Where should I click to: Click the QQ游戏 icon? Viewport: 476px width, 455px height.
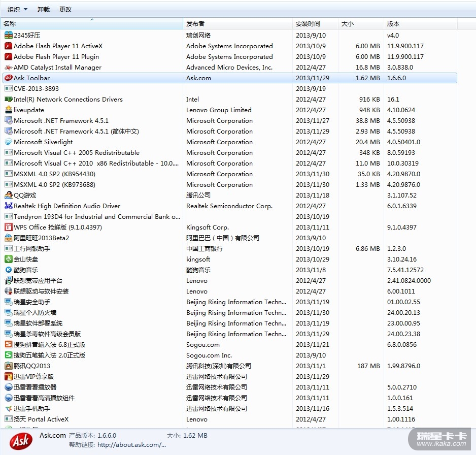coord(9,196)
